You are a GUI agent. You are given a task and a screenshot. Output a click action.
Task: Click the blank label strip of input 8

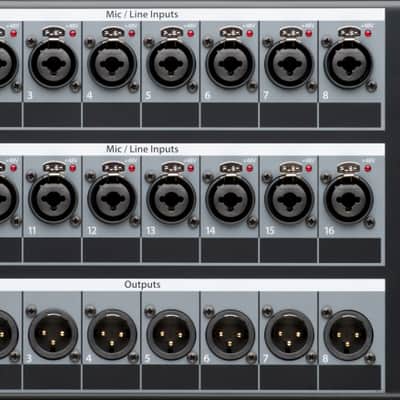[350, 115]
